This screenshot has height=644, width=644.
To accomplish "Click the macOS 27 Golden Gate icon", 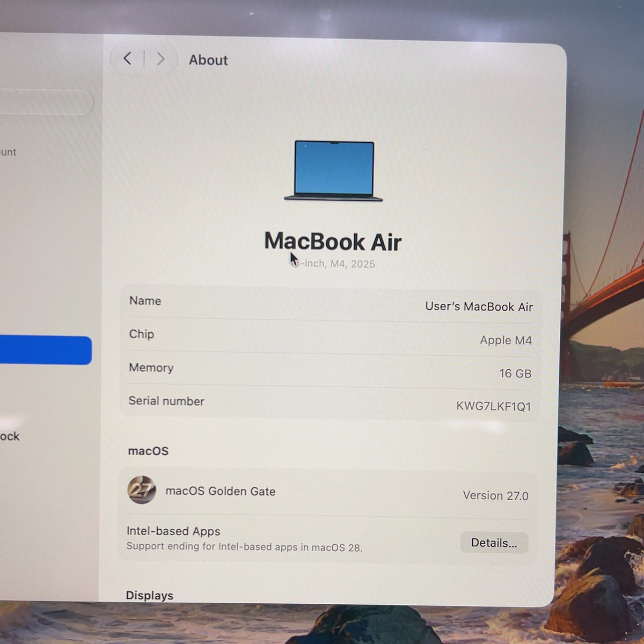I will point(142,490).
